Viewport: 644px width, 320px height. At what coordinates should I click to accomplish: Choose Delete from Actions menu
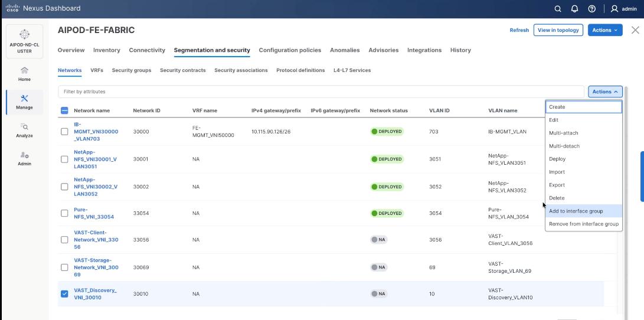[x=584, y=198]
